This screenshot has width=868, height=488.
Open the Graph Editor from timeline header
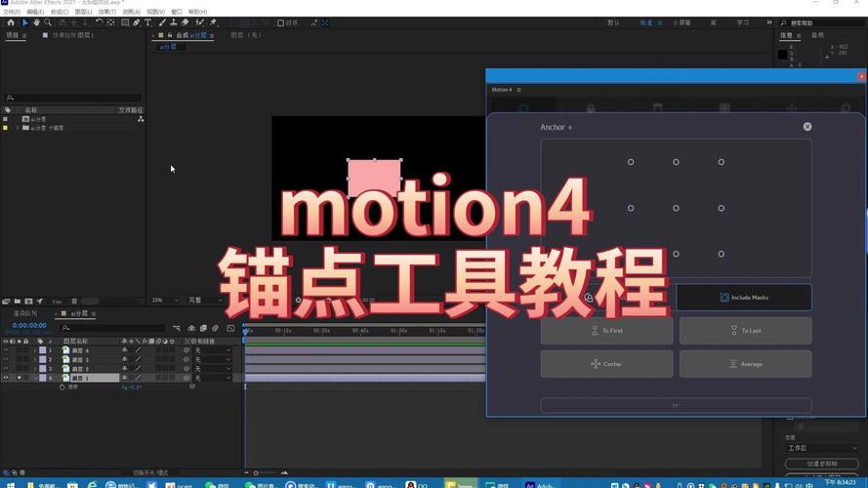pos(230,328)
